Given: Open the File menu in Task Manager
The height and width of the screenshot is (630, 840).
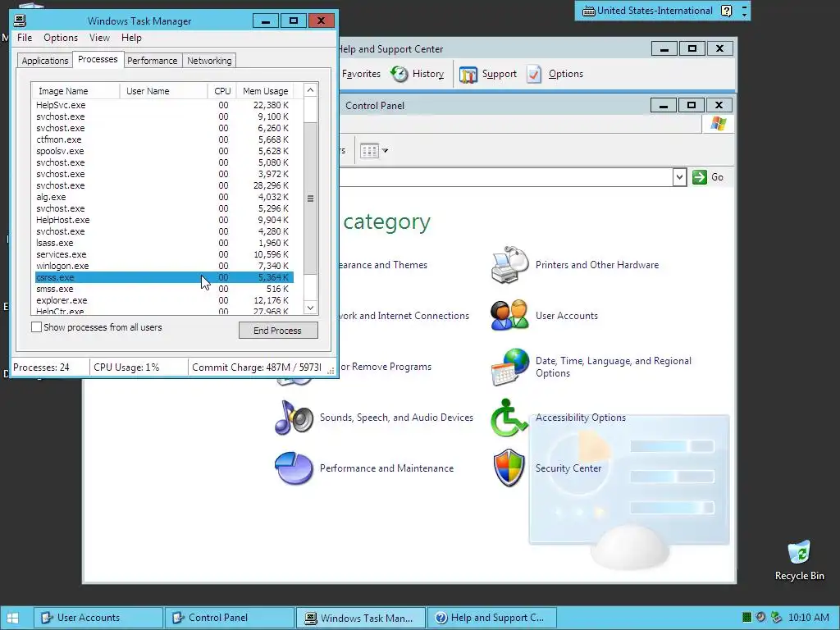Looking at the screenshot, I should 25,38.
